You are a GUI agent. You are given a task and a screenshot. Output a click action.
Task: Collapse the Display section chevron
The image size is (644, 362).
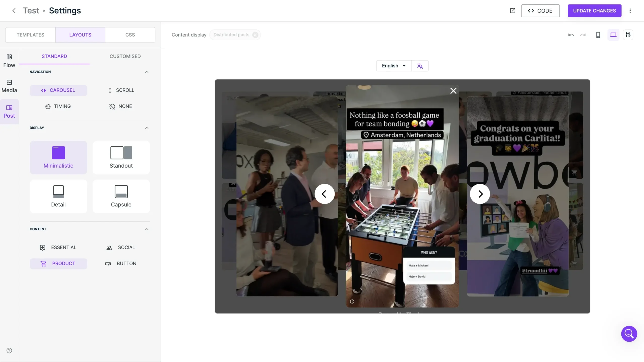pos(147,128)
